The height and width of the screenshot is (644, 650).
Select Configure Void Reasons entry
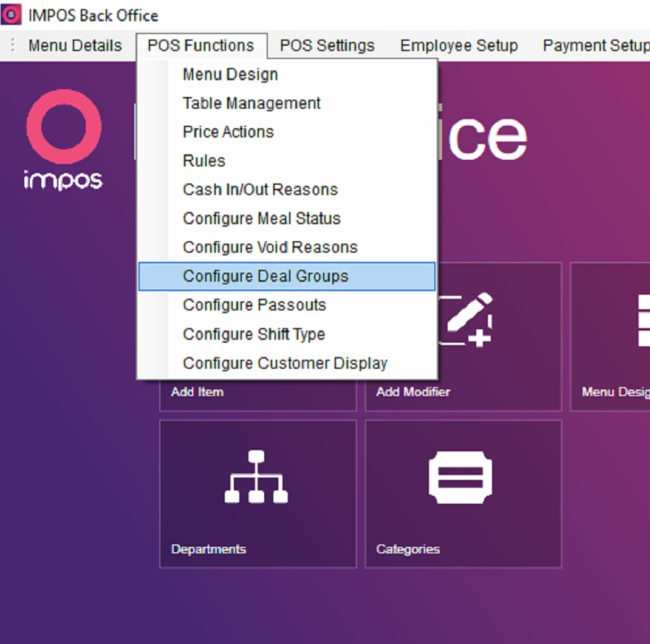tap(270, 247)
